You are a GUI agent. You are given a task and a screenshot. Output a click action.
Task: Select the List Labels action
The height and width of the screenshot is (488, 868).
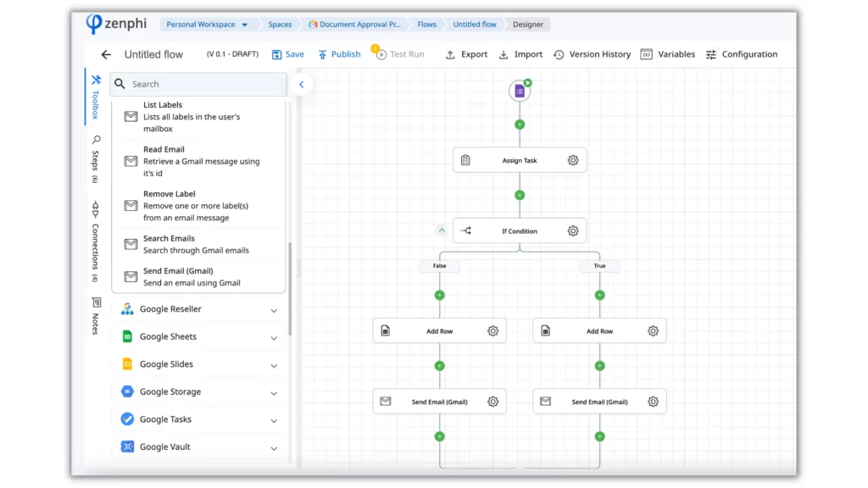point(198,117)
